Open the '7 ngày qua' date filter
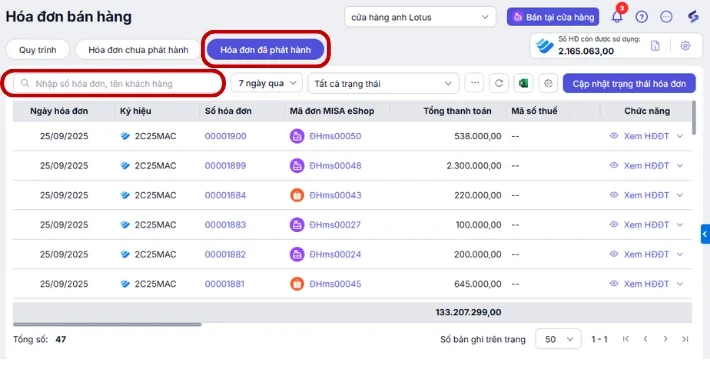This screenshot has width=710, height=368. 266,83
